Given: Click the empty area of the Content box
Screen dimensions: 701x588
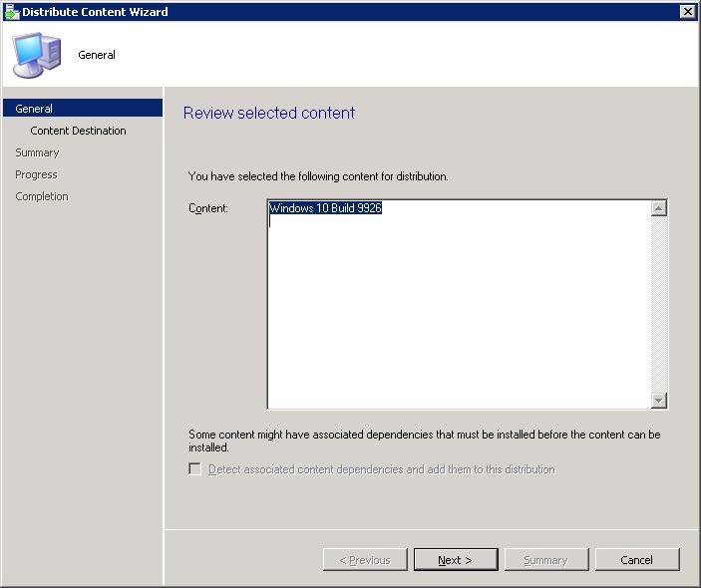Looking at the screenshot, I should click(x=459, y=319).
